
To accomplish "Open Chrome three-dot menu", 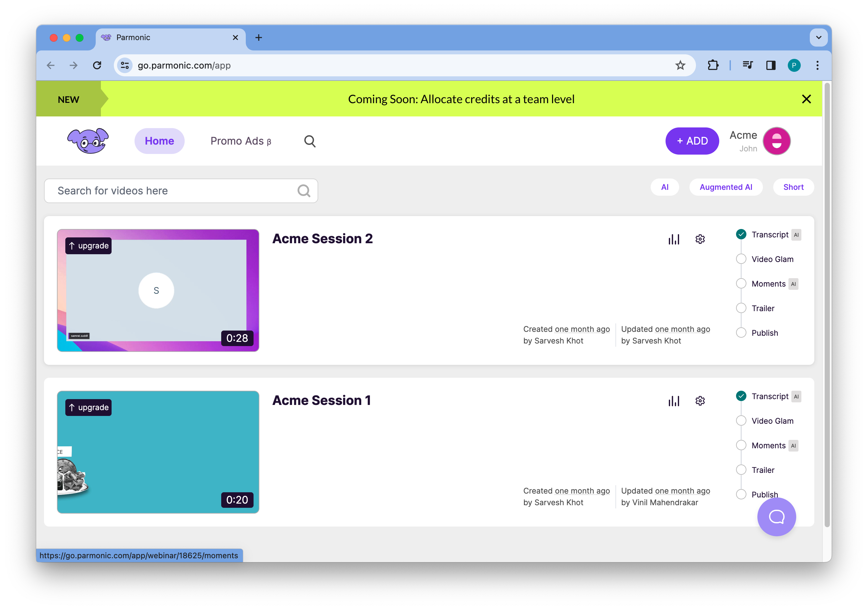I will 817,65.
